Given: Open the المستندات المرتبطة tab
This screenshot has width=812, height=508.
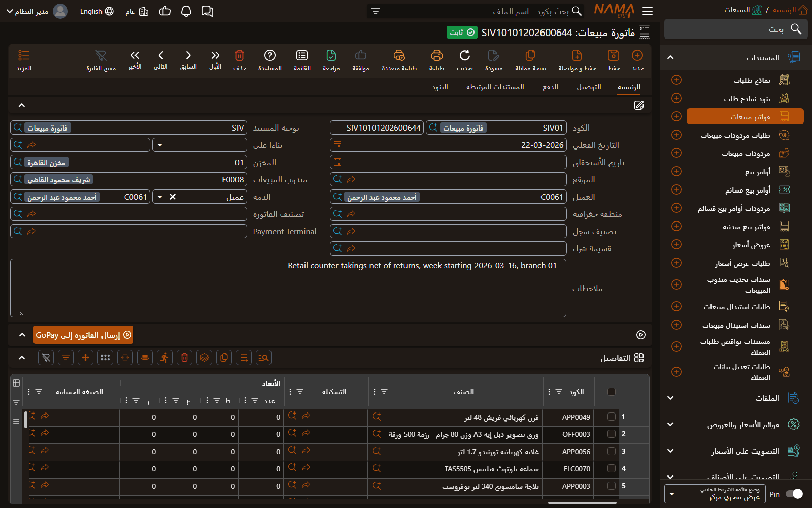Looking at the screenshot, I should coord(495,87).
